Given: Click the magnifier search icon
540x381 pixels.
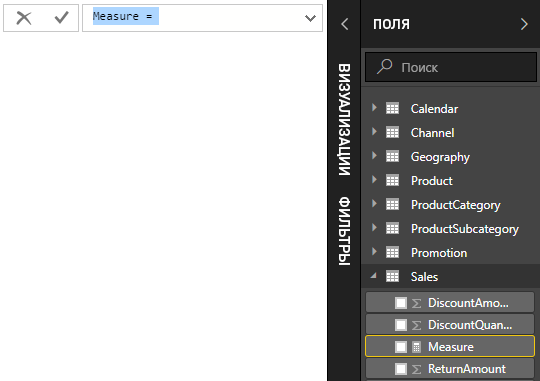Looking at the screenshot, I should (x=385, y=66).
